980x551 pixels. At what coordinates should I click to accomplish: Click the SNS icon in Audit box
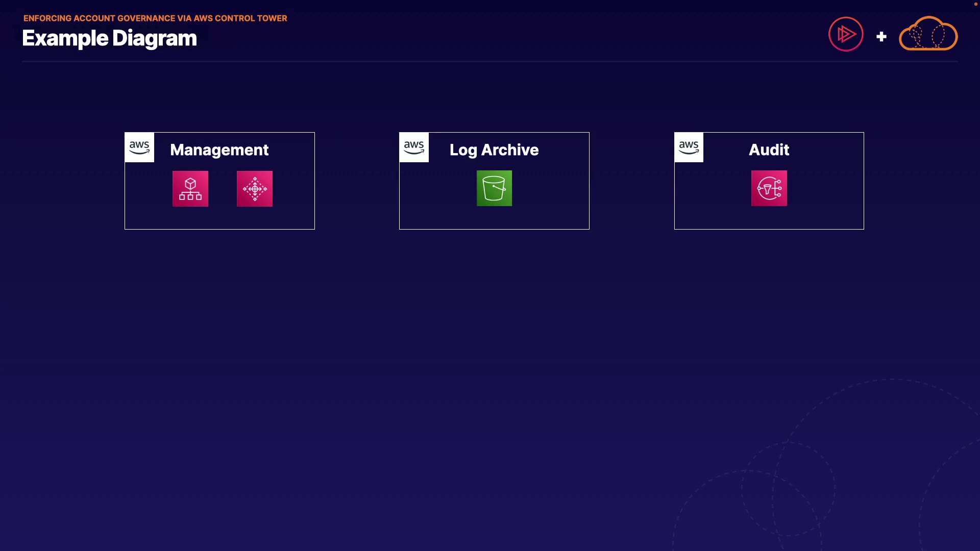coord(769,188)
